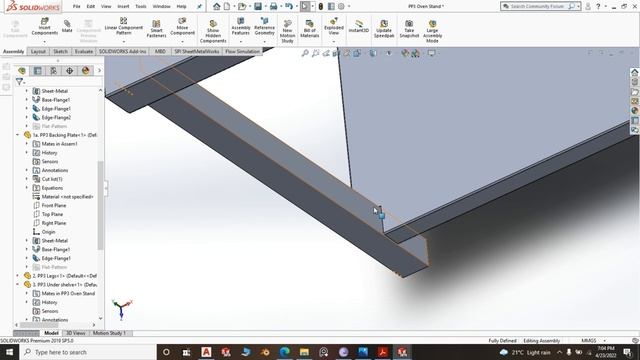Open the PropertyManager tab
The height and width of the screenshot is (360, 640).
(x=38, y=71)
